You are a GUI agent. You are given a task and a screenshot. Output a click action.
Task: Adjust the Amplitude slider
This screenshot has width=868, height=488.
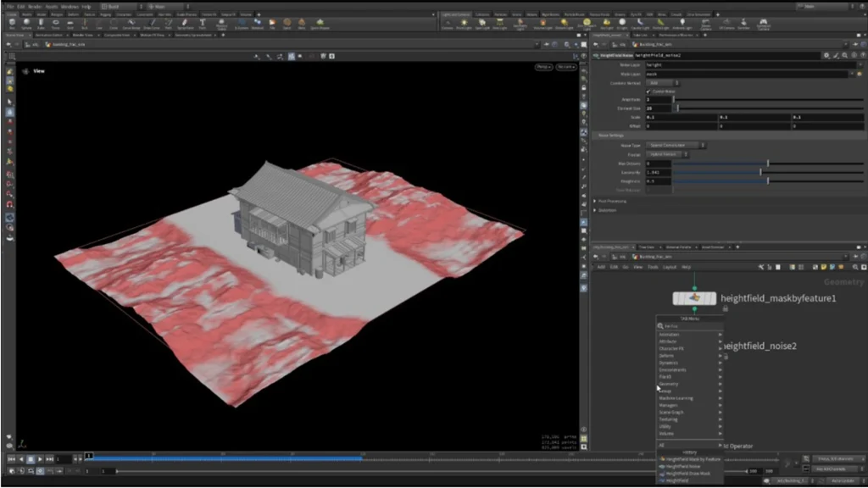point(768,100)
